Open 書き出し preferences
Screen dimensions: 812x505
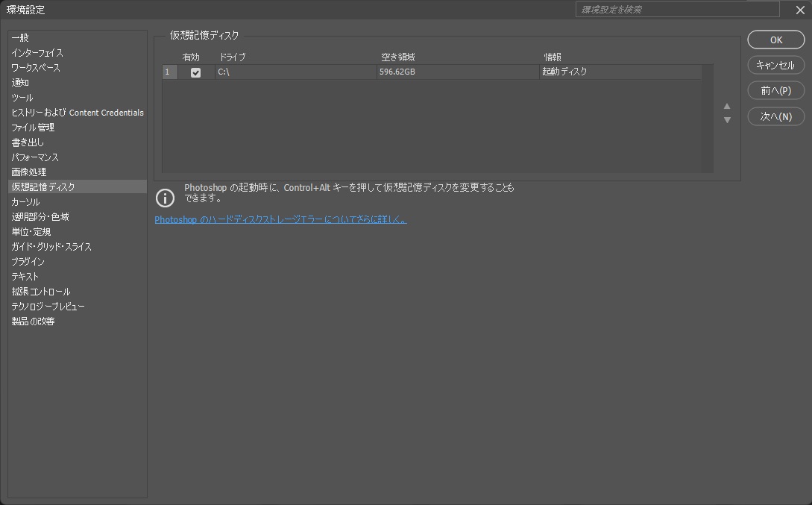click(78, 142)
